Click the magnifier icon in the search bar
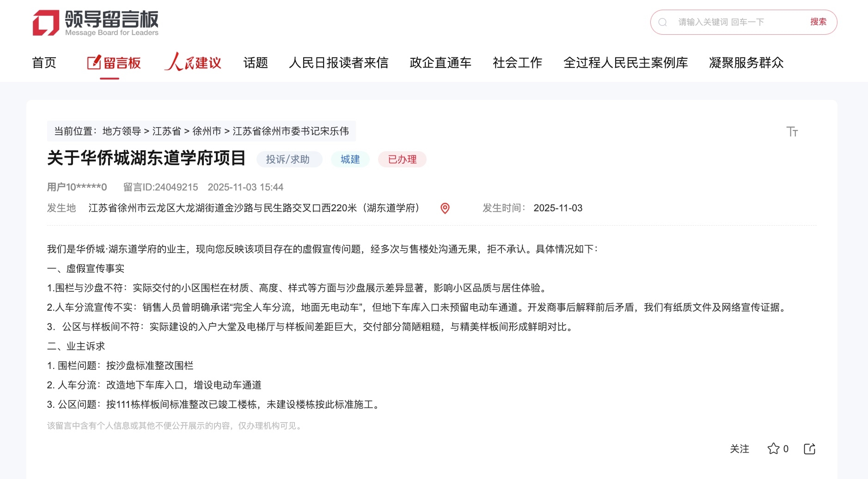This screenshot has height=479, width=868. point(662,22)
